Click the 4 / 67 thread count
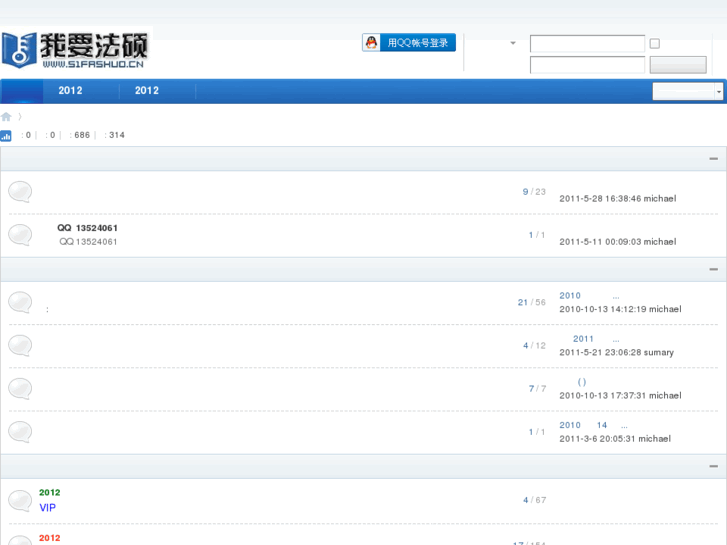 (534, 500)
